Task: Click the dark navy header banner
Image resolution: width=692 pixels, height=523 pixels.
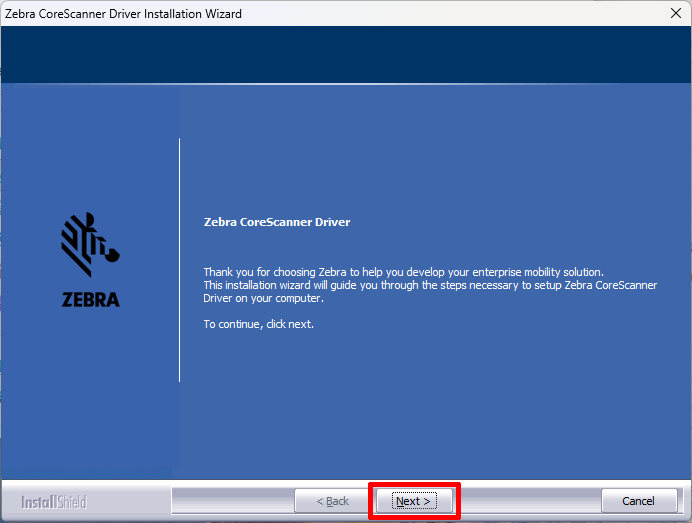Action: (346, 55)
